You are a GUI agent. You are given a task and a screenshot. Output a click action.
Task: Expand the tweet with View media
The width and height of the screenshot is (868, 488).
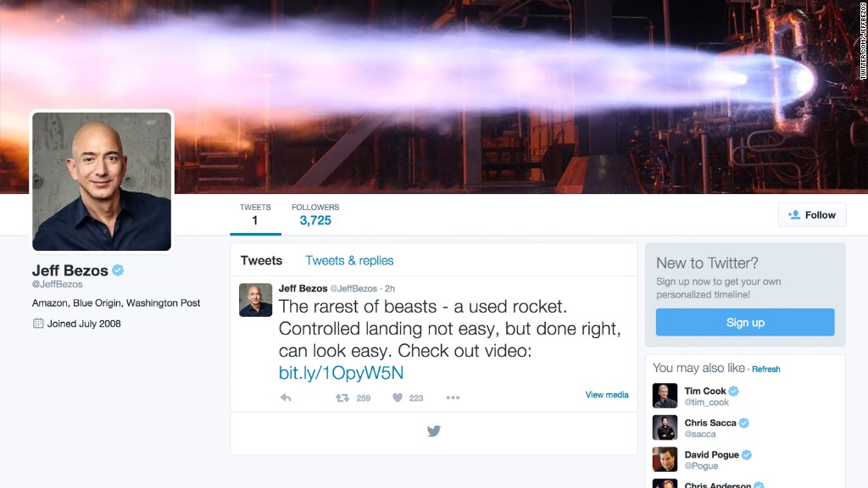click(607, 395)
